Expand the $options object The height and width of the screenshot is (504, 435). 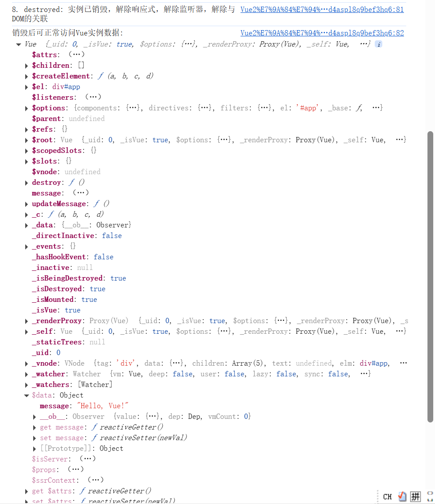(26, 108)
